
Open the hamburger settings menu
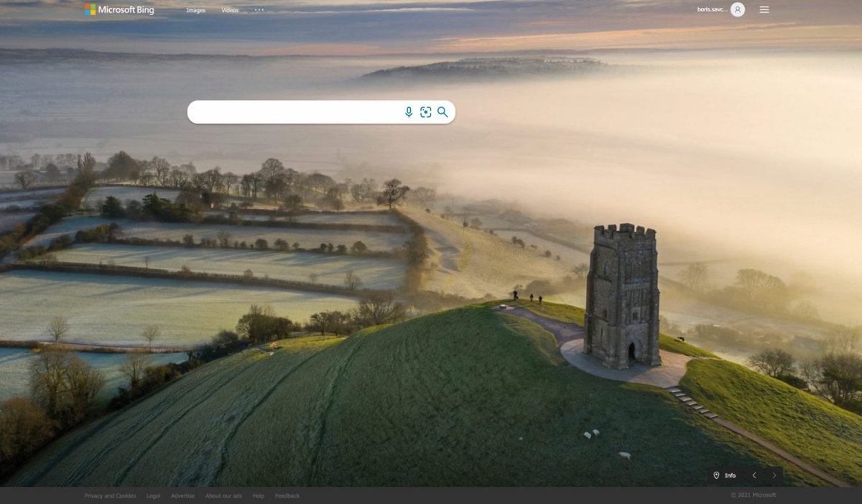764,9
